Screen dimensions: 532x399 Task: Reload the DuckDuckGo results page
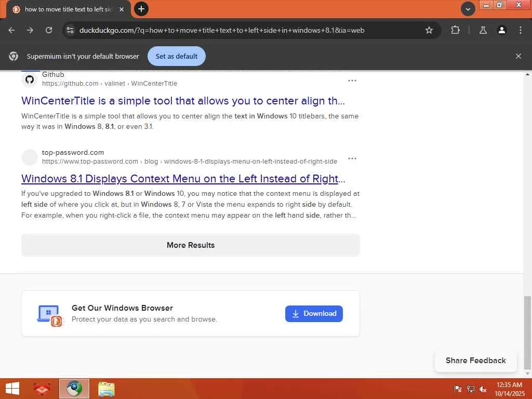pos(49,30)
